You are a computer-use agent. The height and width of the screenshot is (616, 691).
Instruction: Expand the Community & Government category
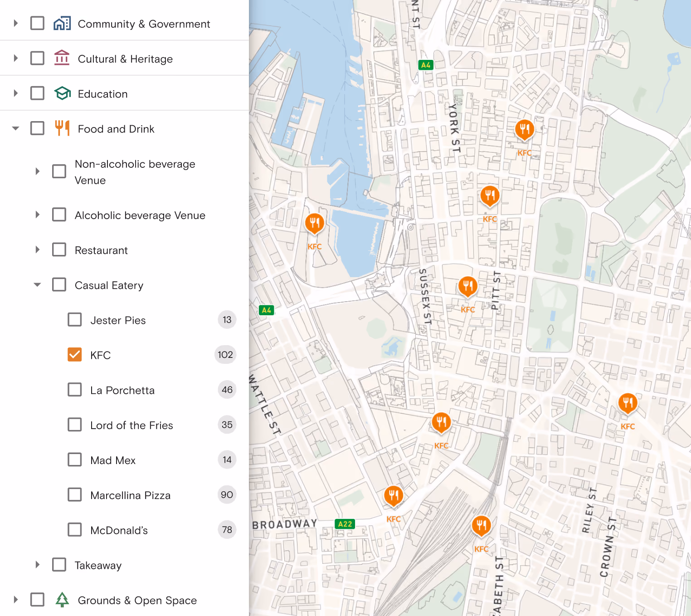16,23
